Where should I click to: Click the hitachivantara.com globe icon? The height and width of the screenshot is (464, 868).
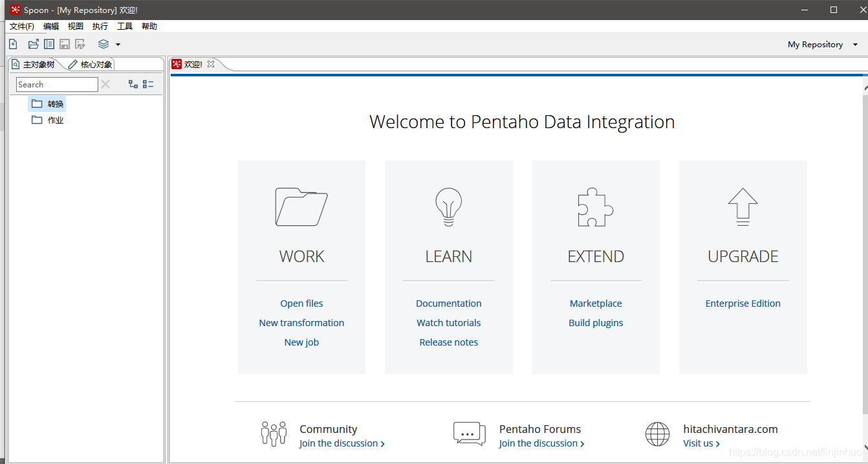coord(658,434)
